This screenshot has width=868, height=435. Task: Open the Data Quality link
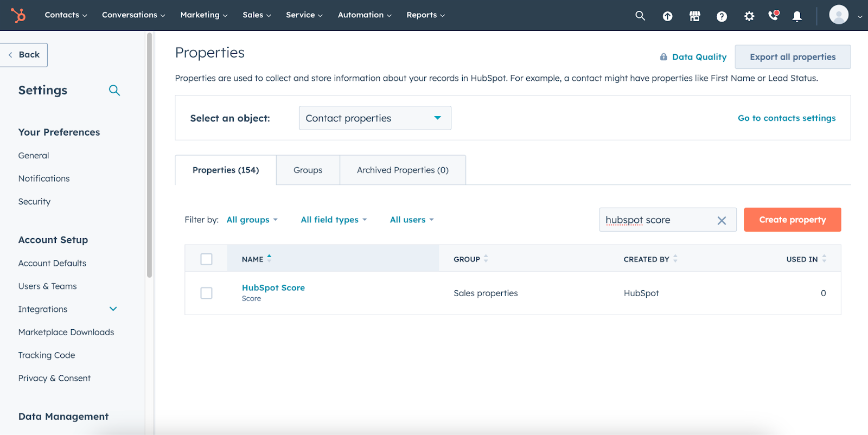[699, 57]
